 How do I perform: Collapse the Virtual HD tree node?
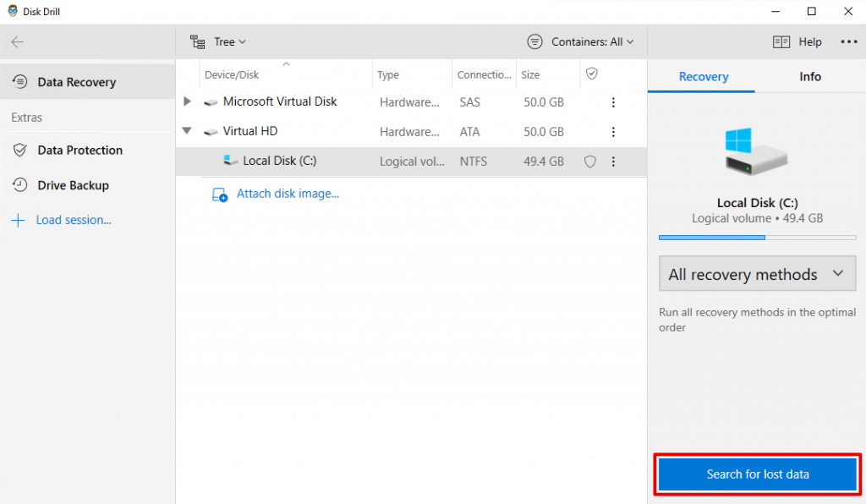[188, 132]
